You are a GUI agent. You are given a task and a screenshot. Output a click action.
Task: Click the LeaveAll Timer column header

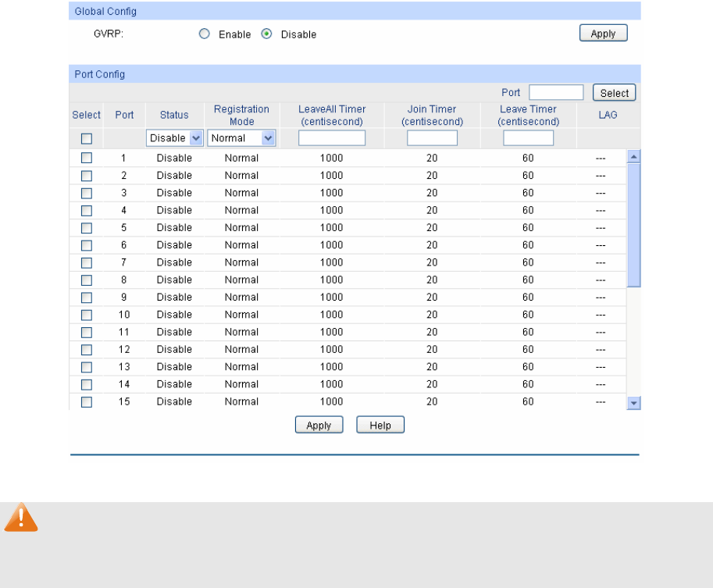coord(332,115)
